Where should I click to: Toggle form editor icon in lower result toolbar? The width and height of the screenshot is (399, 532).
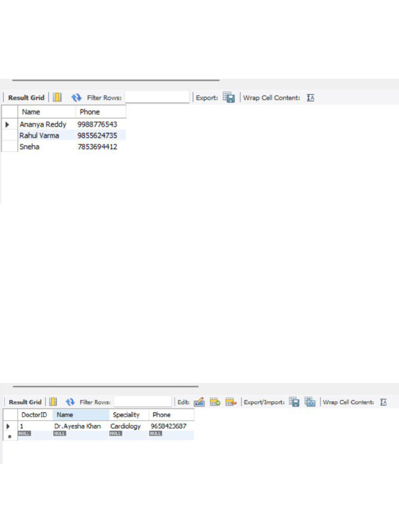pos(54,402)
